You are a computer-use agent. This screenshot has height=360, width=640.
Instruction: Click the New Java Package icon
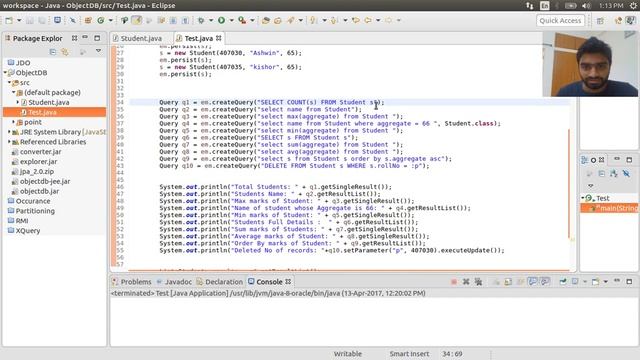point(88,20)
